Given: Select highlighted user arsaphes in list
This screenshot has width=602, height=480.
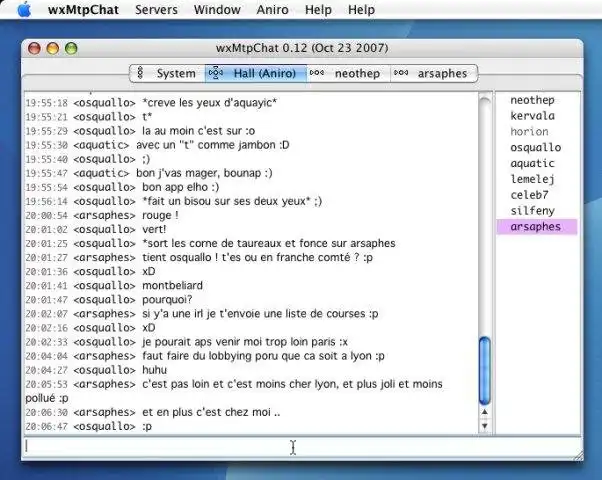Looking at the screenshot, I should pos(537,227).
